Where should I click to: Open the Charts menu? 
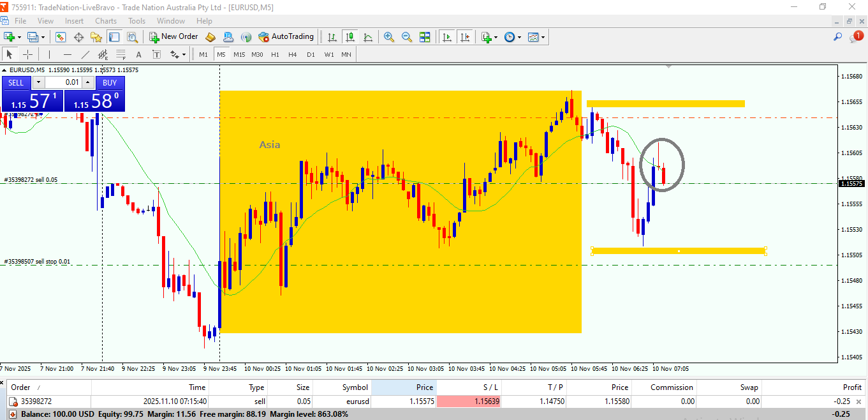(x=106, y=21)
